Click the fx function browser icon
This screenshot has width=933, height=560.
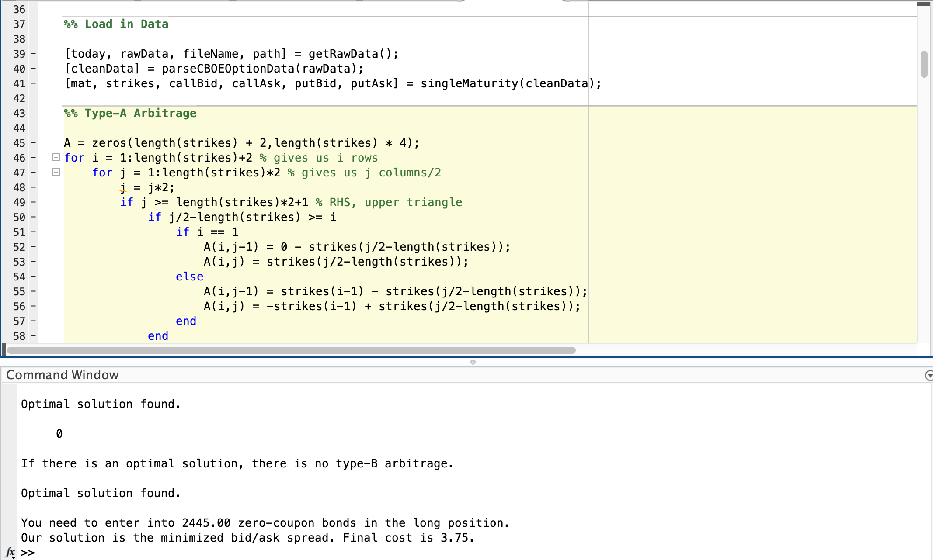10,552
